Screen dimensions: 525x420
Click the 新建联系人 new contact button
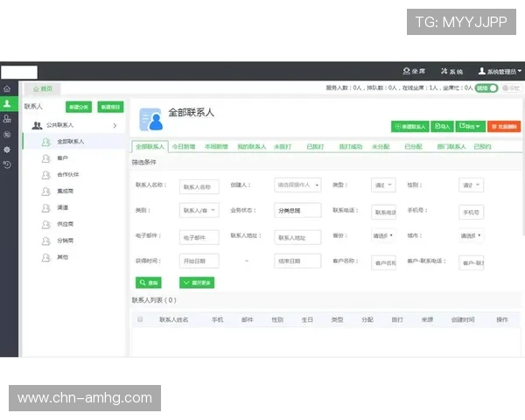(410, 126)
